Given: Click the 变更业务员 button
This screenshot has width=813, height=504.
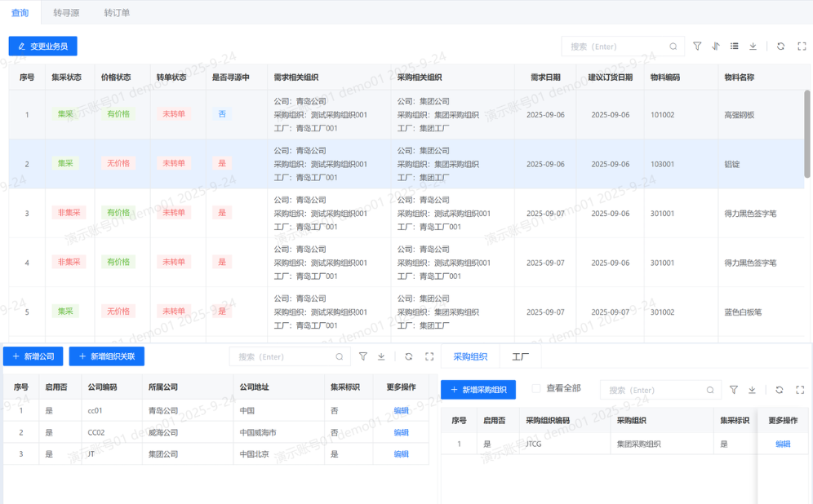Looking at the screenshot, I should [x=42, y=46].
